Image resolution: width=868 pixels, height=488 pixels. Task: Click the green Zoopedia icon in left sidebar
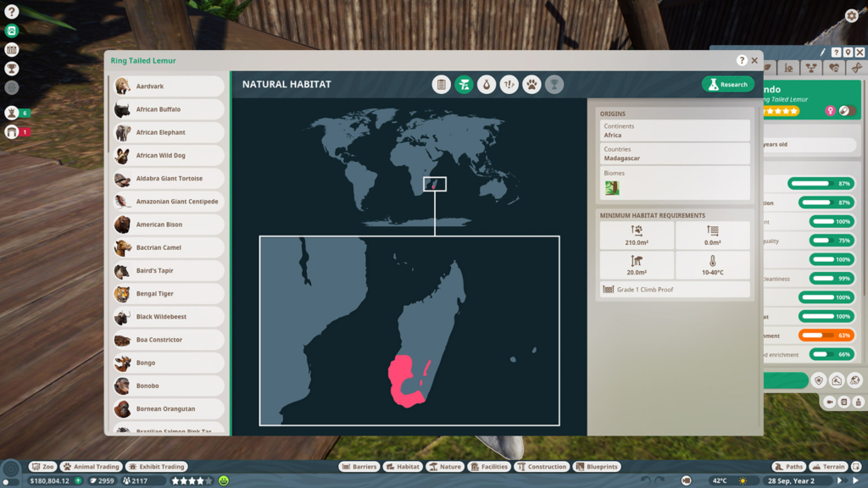point(12,31)
